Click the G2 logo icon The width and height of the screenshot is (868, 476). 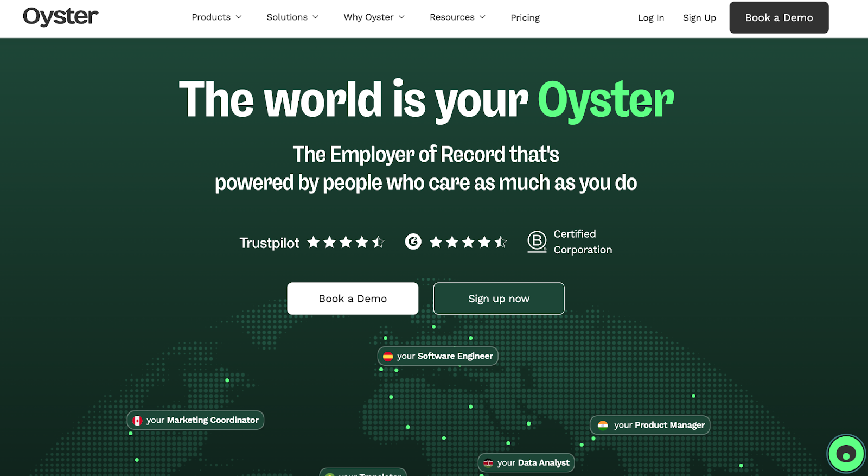coord(413,242)
